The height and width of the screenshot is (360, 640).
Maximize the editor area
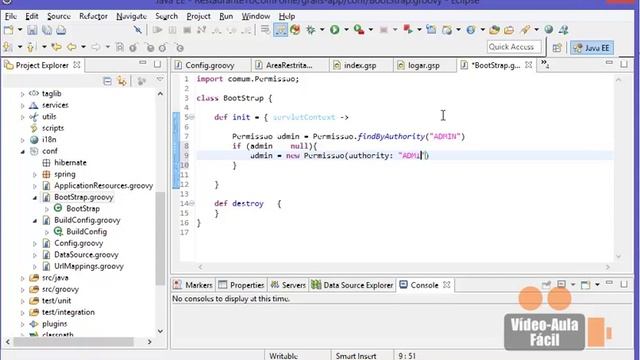tap(624, 64)
